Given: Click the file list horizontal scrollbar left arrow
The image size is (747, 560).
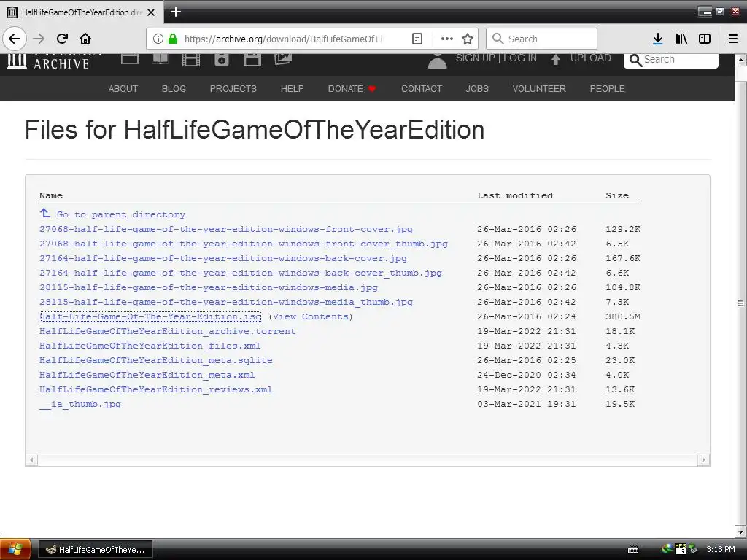Looking at the screenshot, I should (x=31, y=460).
